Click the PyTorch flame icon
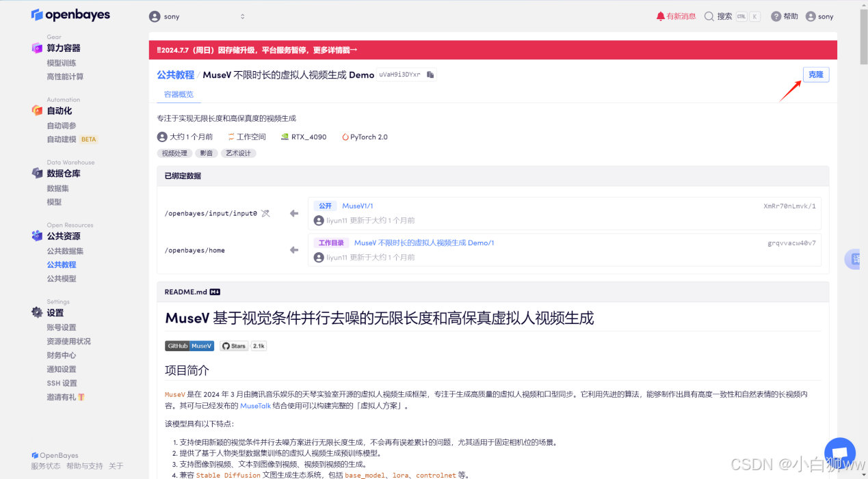The width and height of the screenshot is (868, 479). pos(345,137)
